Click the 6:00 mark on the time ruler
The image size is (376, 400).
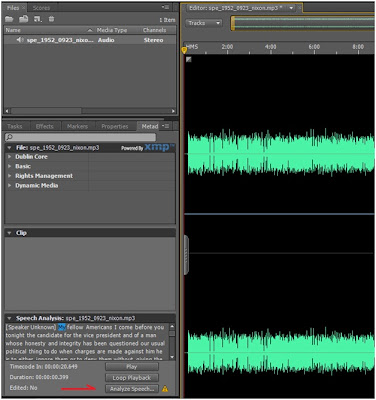314,47
